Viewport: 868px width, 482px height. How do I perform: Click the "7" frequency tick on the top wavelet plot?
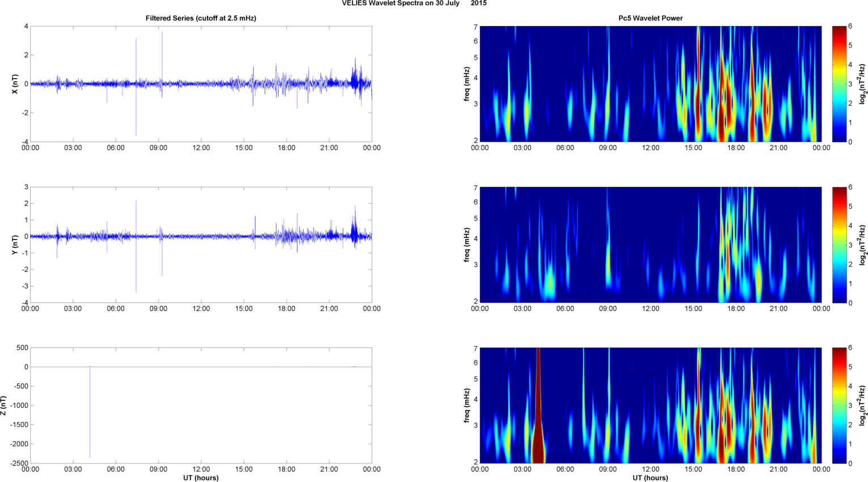click(x=476, y=27)
